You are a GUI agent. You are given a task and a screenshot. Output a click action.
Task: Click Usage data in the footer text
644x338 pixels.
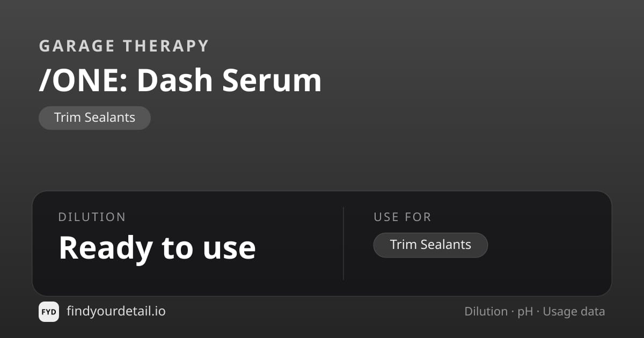coord(574,312)
